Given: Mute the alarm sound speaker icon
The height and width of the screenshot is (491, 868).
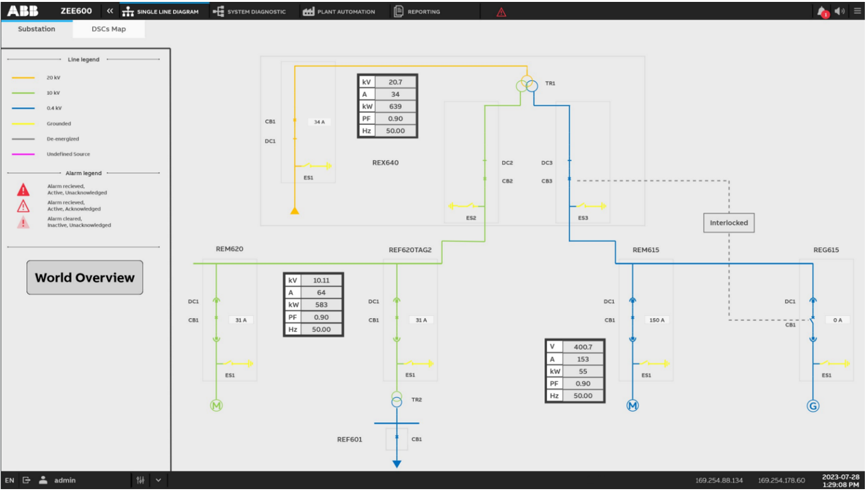Looking at the screenshot, I should tap(840, 11).
